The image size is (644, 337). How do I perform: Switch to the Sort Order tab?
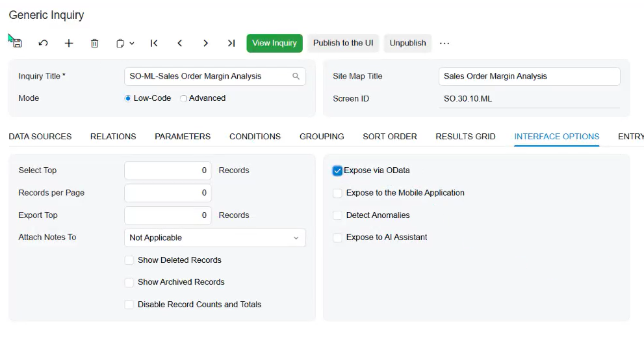click(x=390, y=137)
